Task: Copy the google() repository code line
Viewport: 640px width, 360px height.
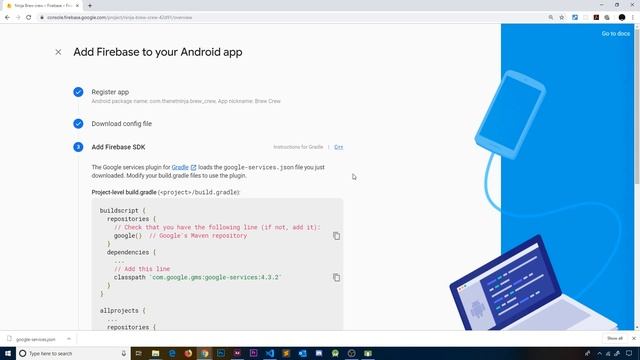Action: pos(336,236)
